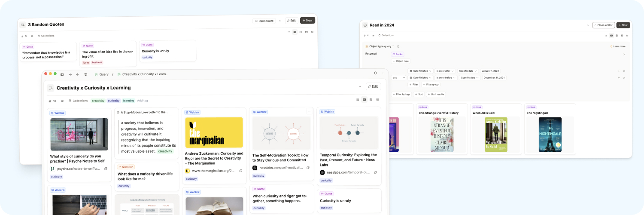Copy link icon next to psyche.co URL
The image size is (644, 215).
pos(106,169)
